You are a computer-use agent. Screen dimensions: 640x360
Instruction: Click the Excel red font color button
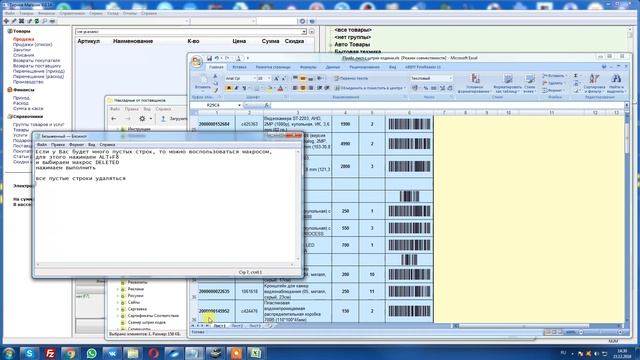(280, 88)
